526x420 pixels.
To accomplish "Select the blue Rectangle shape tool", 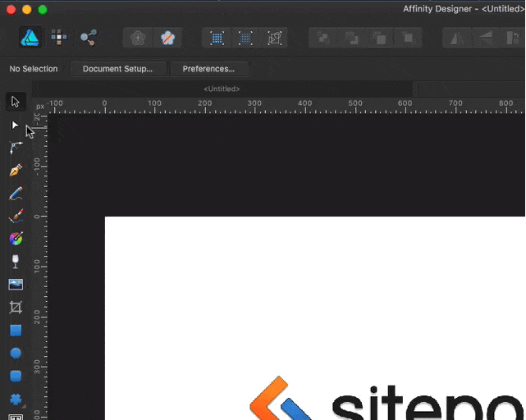I will pos(16,331).
